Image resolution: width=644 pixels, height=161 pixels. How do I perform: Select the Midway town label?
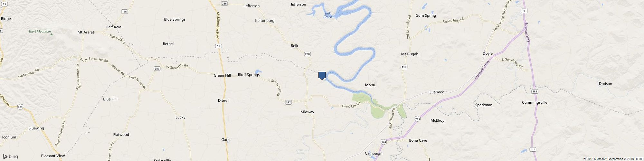pyautogui.click(x=307, y=112)
